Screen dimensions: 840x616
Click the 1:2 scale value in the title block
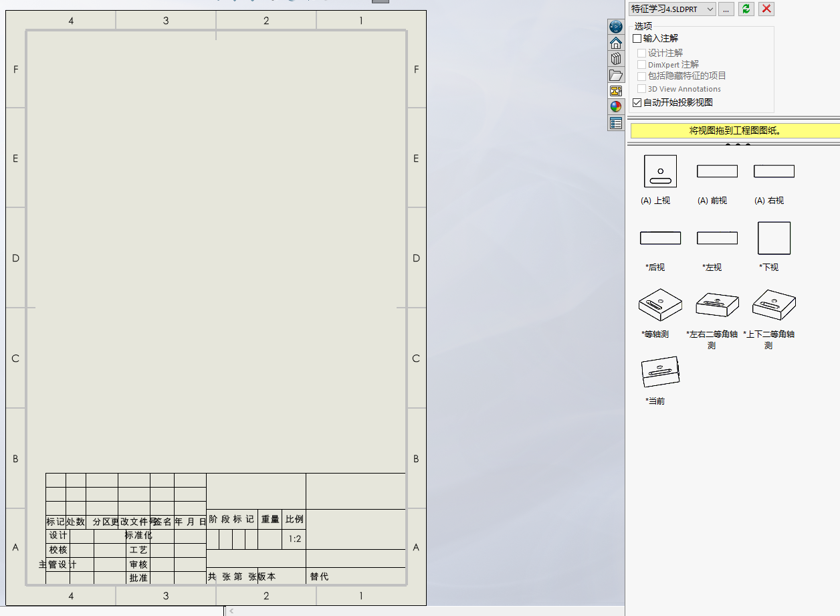[x=294, y=538]
